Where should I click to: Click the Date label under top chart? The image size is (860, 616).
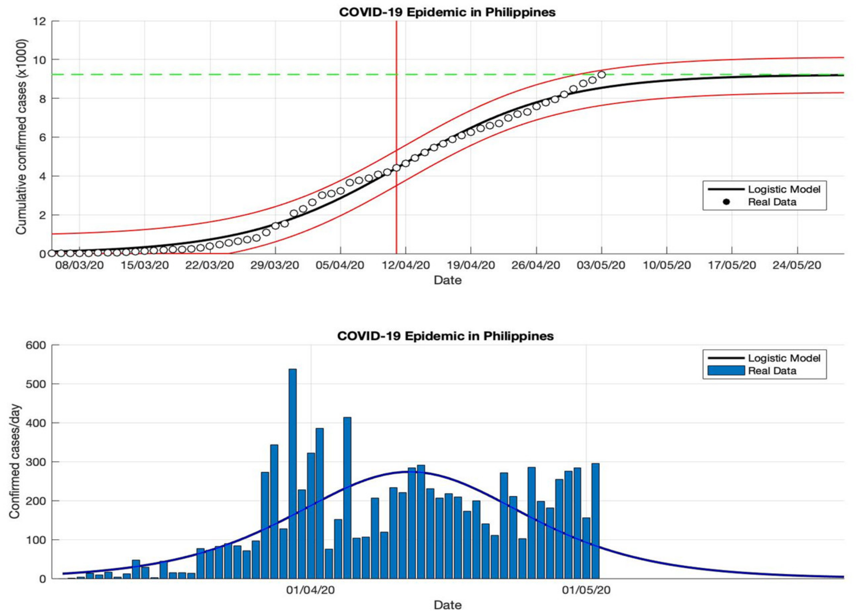point(447,280)
